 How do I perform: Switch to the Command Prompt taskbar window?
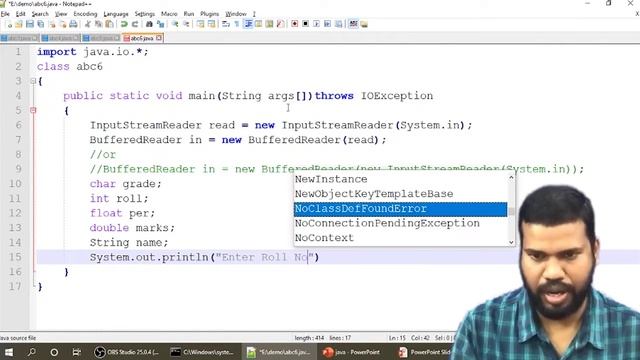(x=203, y=352)
